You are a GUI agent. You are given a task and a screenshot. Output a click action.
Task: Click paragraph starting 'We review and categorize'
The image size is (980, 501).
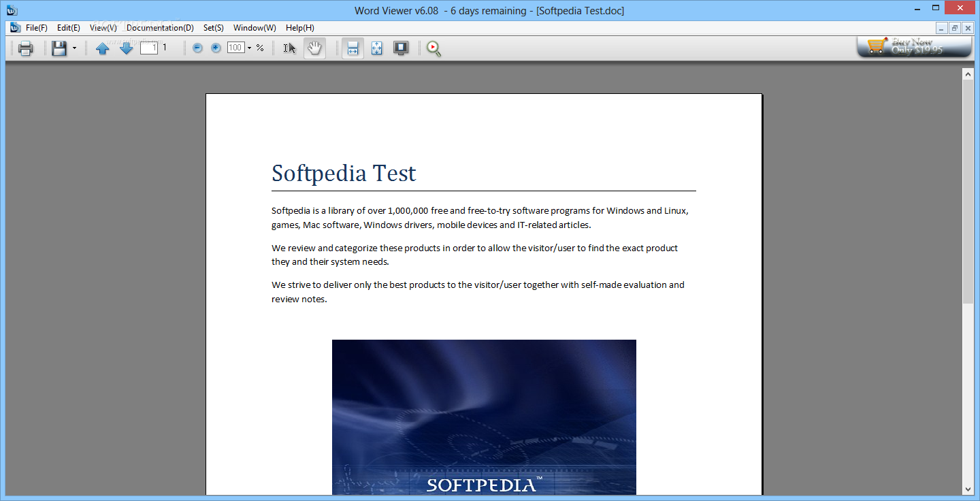(475, 255)
